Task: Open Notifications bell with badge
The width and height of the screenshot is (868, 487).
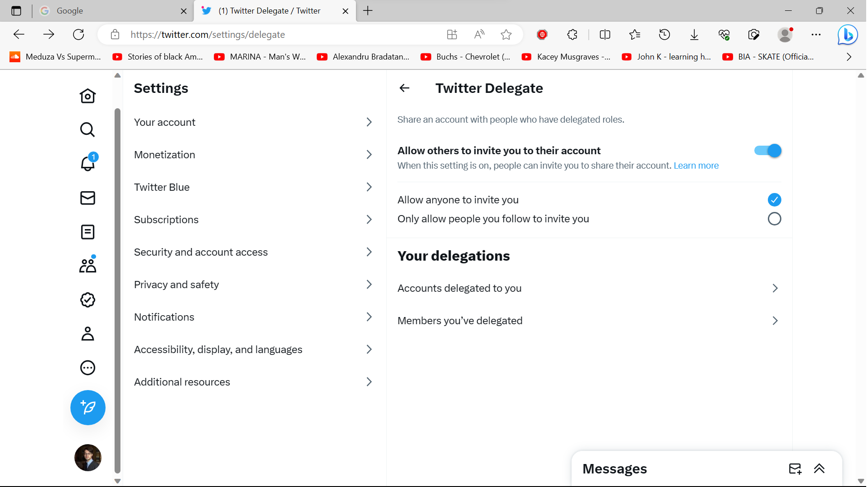Action: [88, 163]
